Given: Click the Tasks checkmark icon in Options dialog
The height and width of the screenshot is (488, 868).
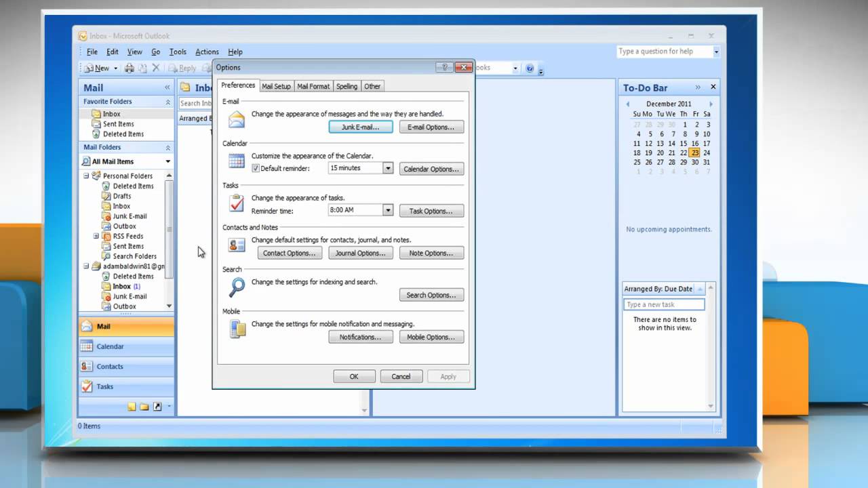Looking at the screenshot, I should click(236, 203).
